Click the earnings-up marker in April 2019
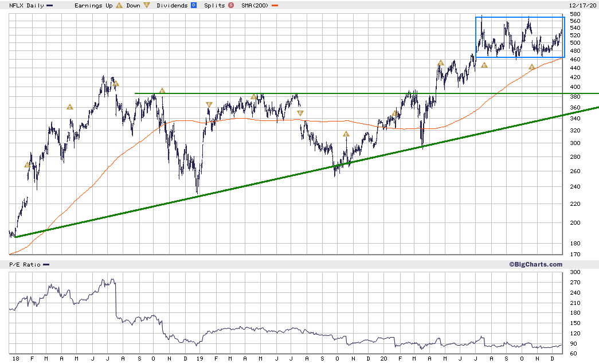Image resolution: width=599 pixels, height=364 pixels. pyautogui.click(x=254, y=97)
